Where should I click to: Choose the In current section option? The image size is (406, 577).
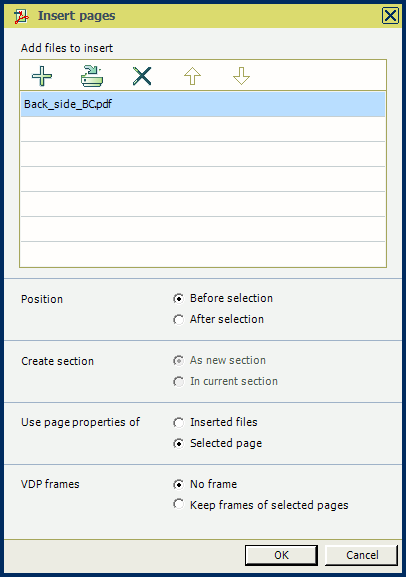coord(179,382)
